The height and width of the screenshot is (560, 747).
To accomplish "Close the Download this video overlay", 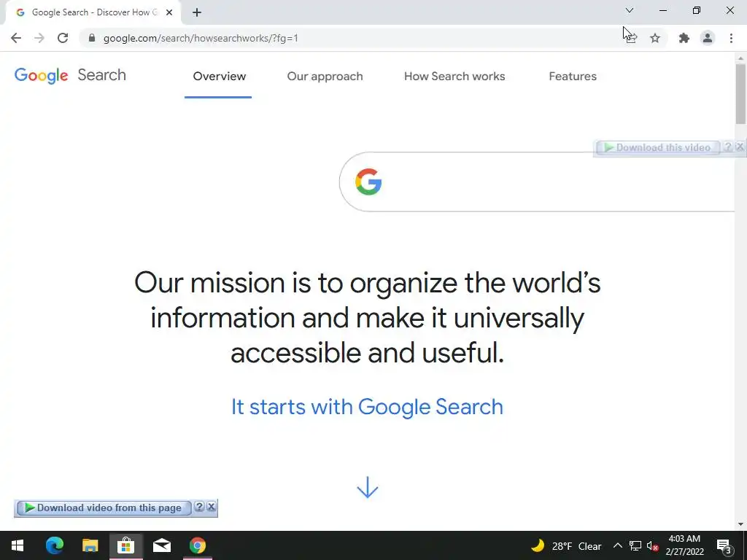I will click(740, 147).
